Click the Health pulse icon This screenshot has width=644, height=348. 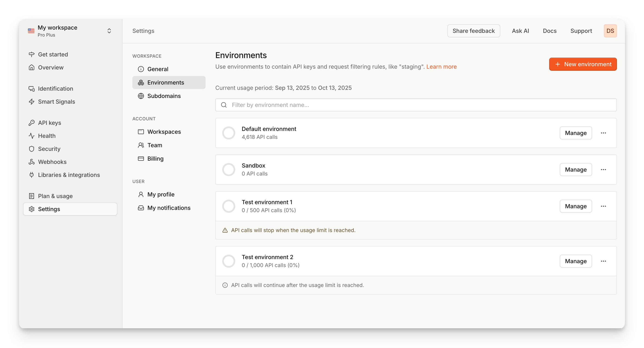pos(31,136)
